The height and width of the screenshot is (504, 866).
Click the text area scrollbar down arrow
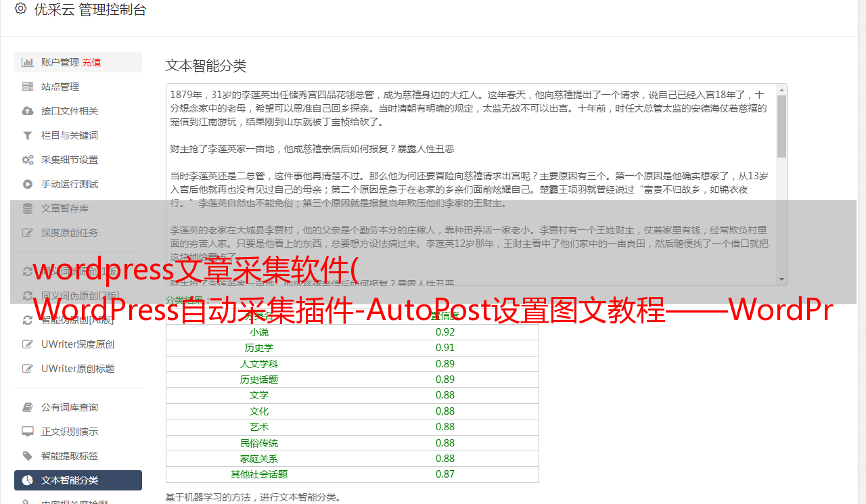pyautogui.click(x=781, y=279)
